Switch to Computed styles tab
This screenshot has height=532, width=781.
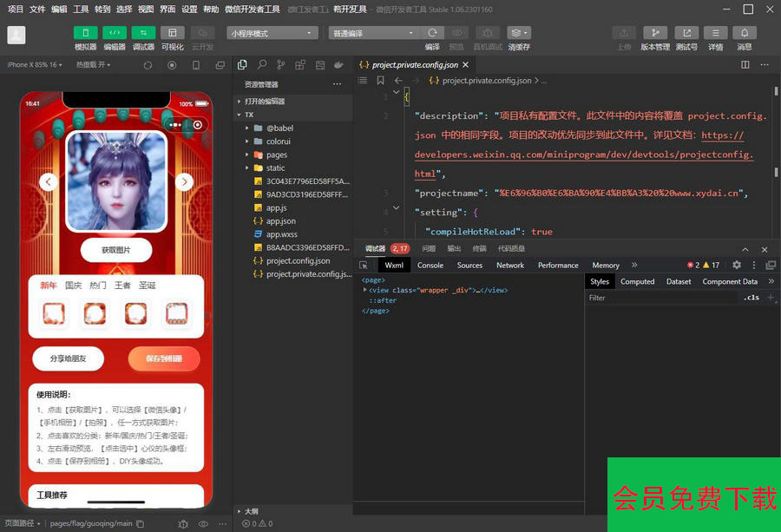637,281
